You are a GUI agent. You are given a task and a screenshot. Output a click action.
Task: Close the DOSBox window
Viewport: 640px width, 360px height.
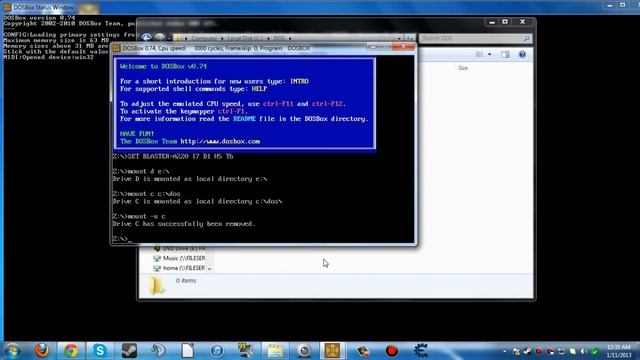point(403,46)
